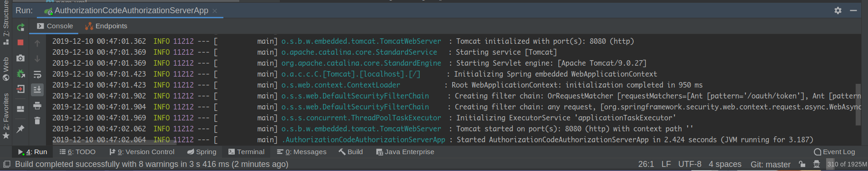This screenshot has width=868, height=171.
Task: Toggle read-only lock icon in status bar
Action: pos(802,164)
